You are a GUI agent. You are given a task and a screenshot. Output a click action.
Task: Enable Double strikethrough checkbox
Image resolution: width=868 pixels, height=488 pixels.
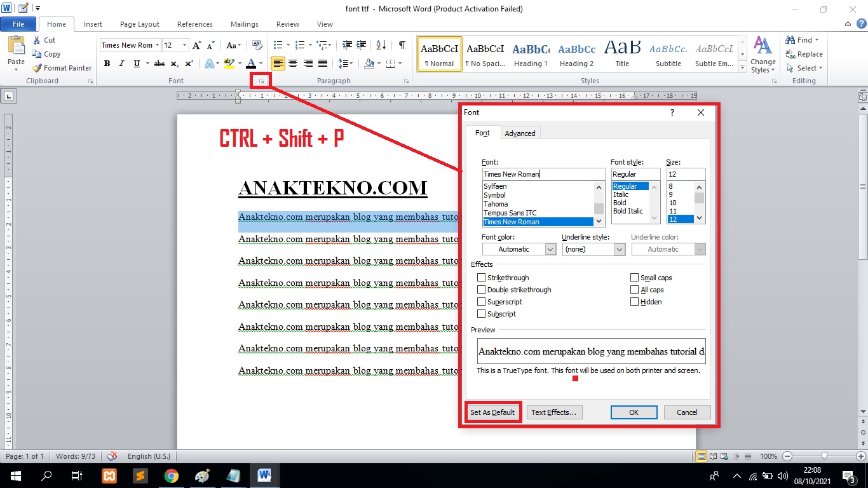click(482, 290)
